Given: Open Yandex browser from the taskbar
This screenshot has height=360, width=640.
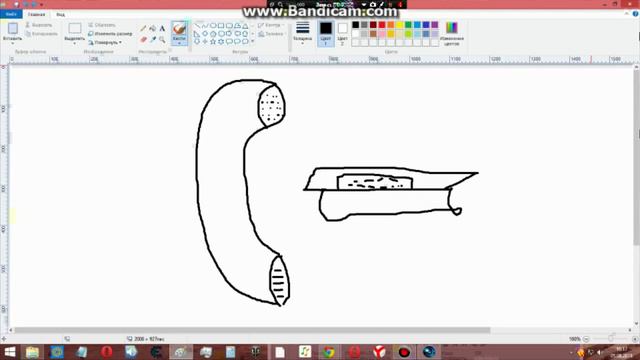Looking at the screenshot, I should click(379, 352).
